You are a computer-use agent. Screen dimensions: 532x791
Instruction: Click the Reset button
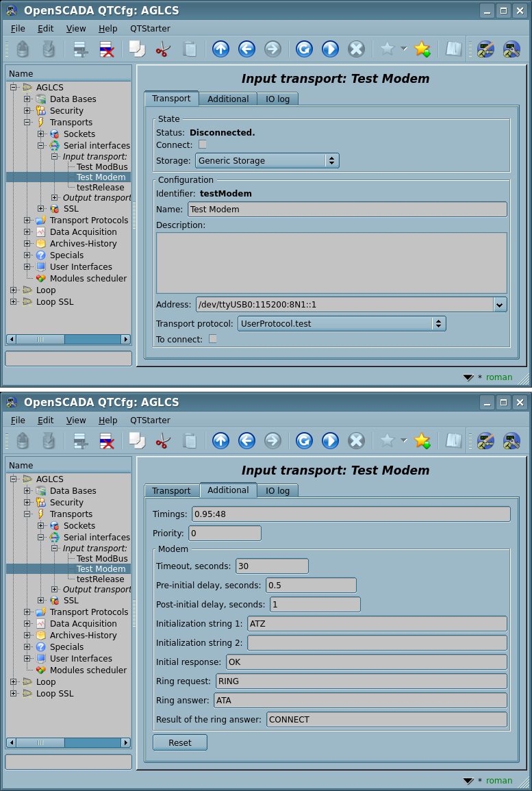tap(180, 742)
